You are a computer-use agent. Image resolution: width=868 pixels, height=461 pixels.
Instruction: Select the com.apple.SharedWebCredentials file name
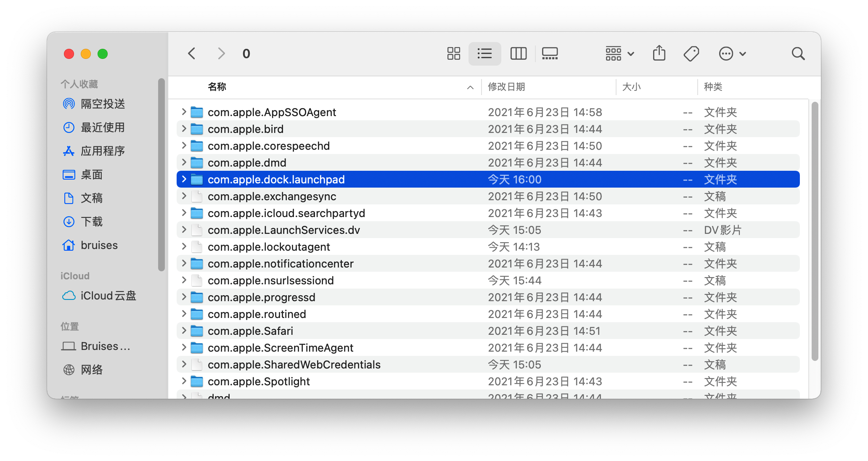294,365
